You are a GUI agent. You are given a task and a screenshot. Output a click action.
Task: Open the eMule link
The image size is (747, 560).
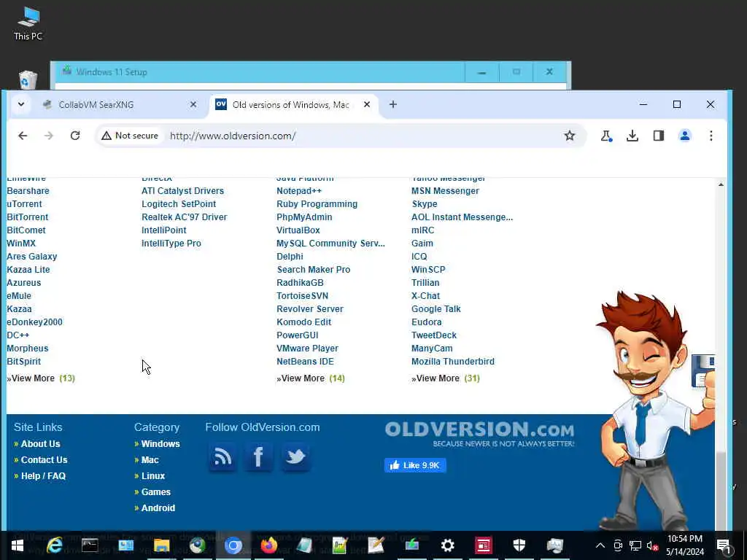point(19,296)
